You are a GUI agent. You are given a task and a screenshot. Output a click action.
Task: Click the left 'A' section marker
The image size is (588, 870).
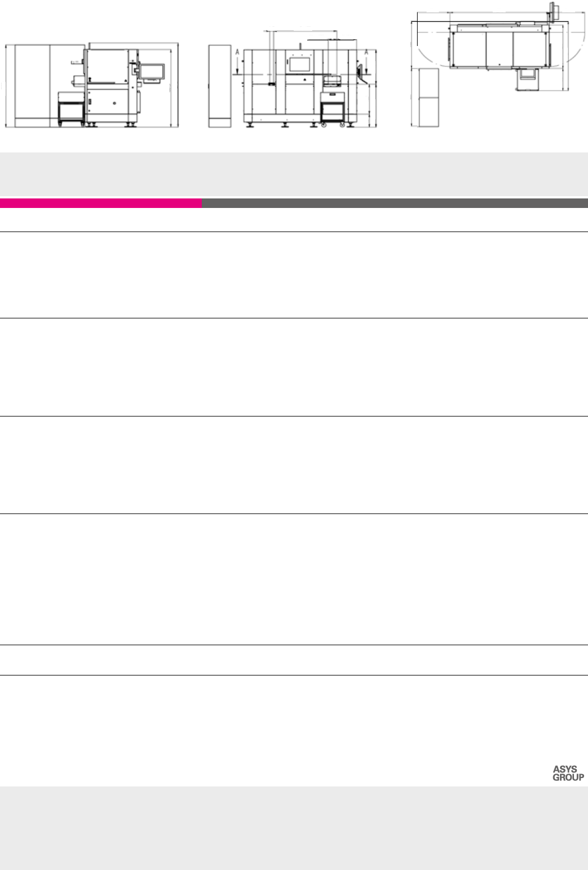click(238, 52)
